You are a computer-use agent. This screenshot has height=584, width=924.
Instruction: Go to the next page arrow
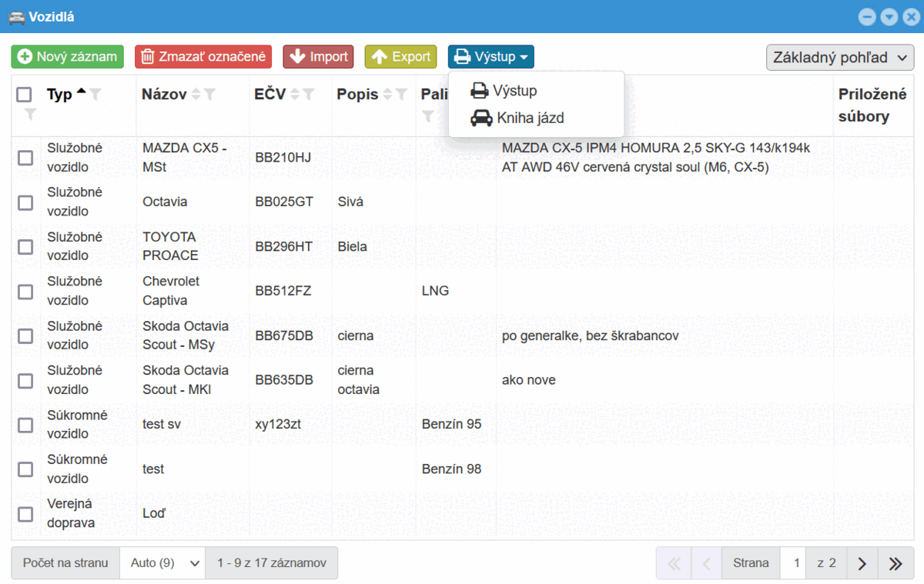(862, 563)
